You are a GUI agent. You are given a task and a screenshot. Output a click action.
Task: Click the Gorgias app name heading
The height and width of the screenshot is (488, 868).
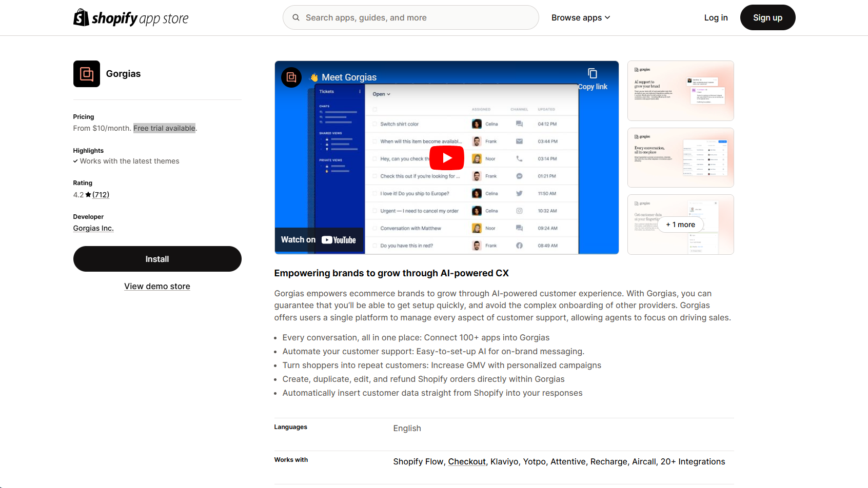(123, 74)
